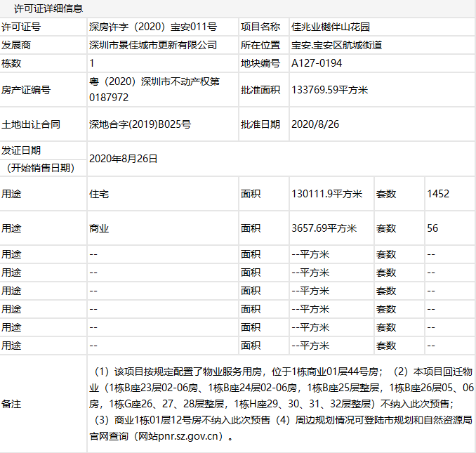Select permit number 深房许字（2020）宝安011号
The height and width of the screenshot is (453, 476).
click(x=153, y=27)
